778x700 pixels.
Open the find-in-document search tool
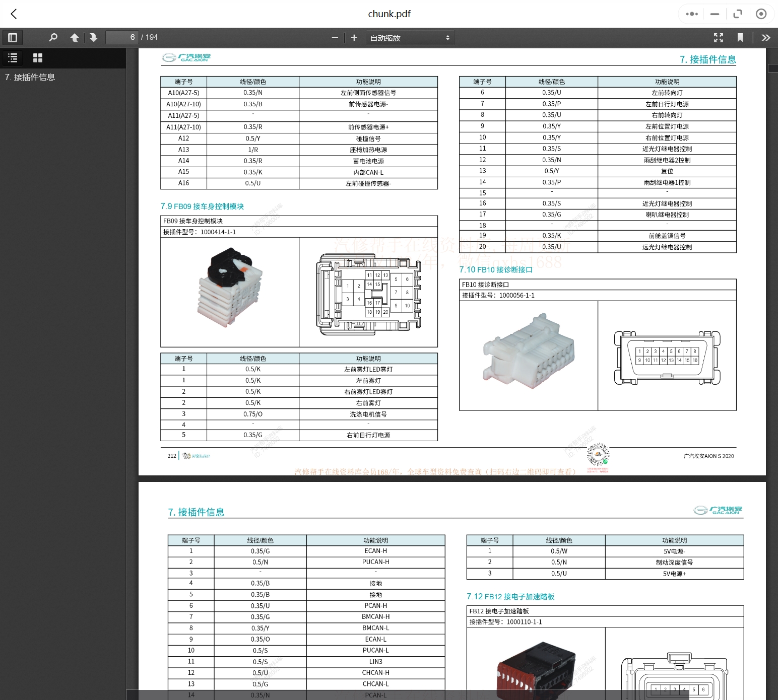coord(53,37)
